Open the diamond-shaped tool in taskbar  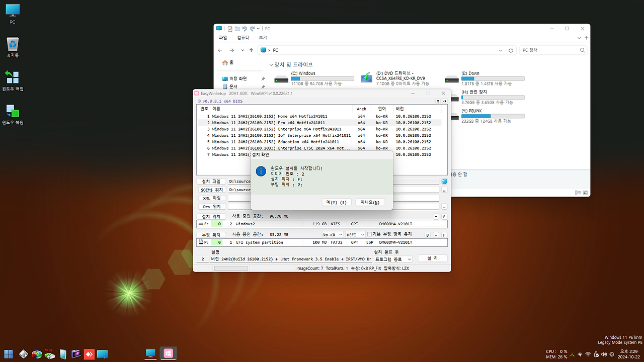click(24, 354)
